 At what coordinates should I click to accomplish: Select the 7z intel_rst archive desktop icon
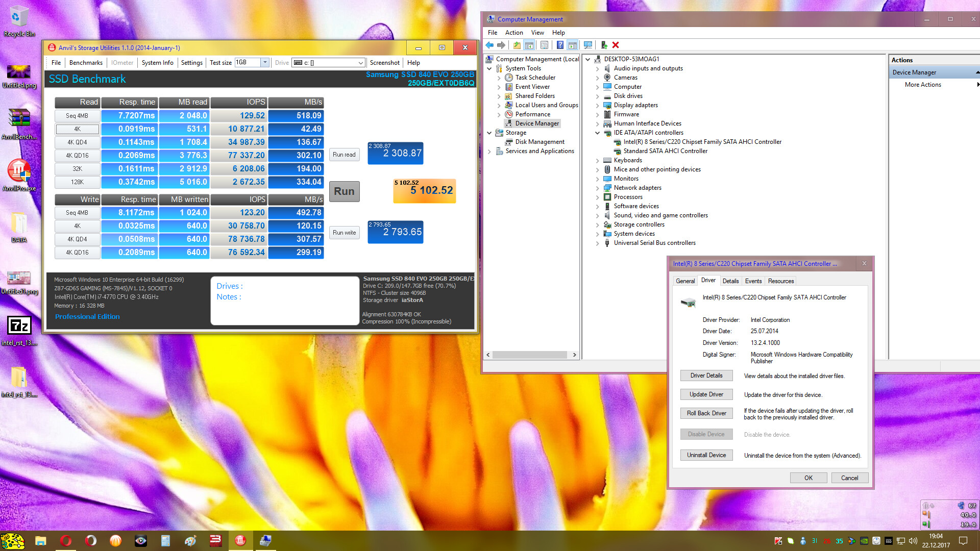[x=19, y=330]
